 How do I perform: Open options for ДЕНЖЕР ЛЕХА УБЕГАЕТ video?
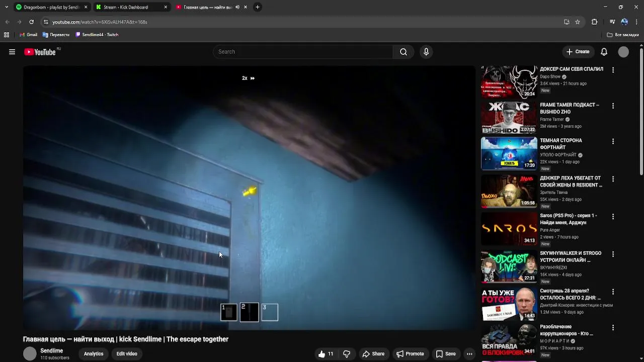(x=613, y=178)
